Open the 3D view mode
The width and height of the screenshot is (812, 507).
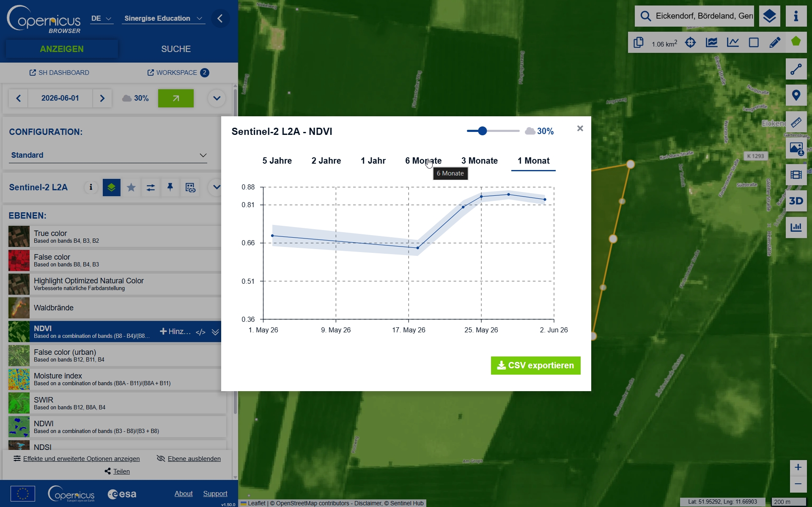coord(796,201)
